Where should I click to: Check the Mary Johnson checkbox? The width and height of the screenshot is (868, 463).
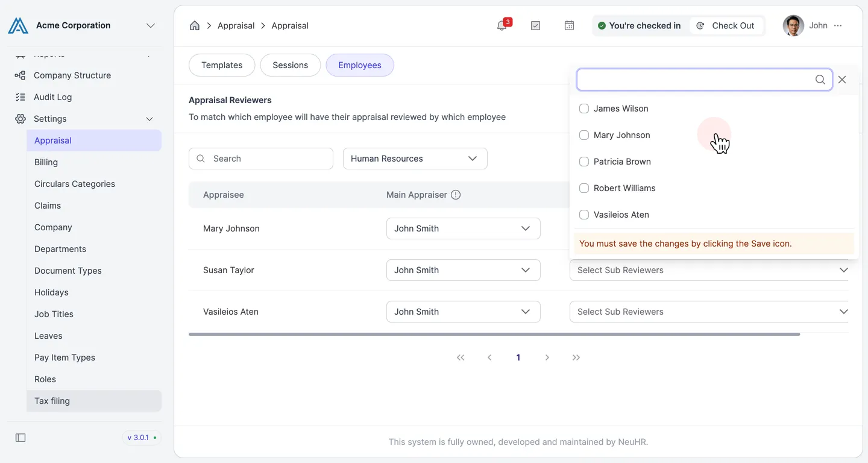click(x=584, y=135)
